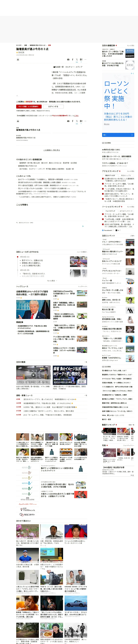Select はてなブックマーク ranking tab
This screenshot has width=138, height=644.
click(x=126, y=211)
